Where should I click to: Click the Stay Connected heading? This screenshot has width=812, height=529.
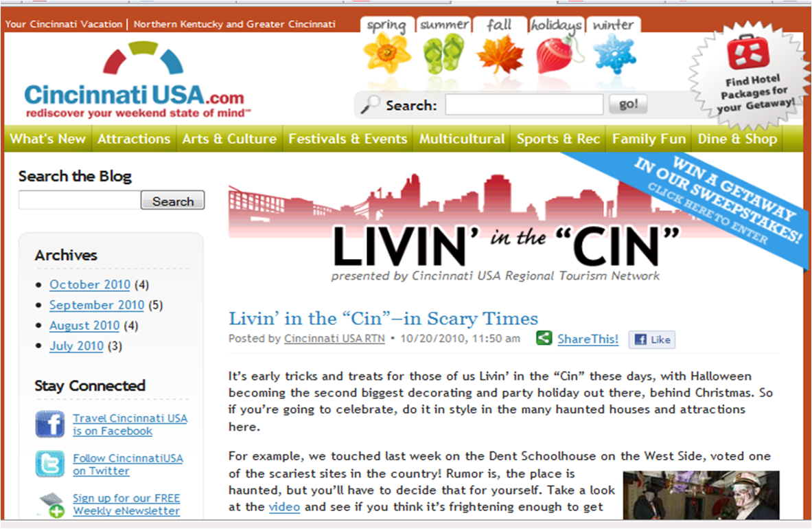click(90, 385)
